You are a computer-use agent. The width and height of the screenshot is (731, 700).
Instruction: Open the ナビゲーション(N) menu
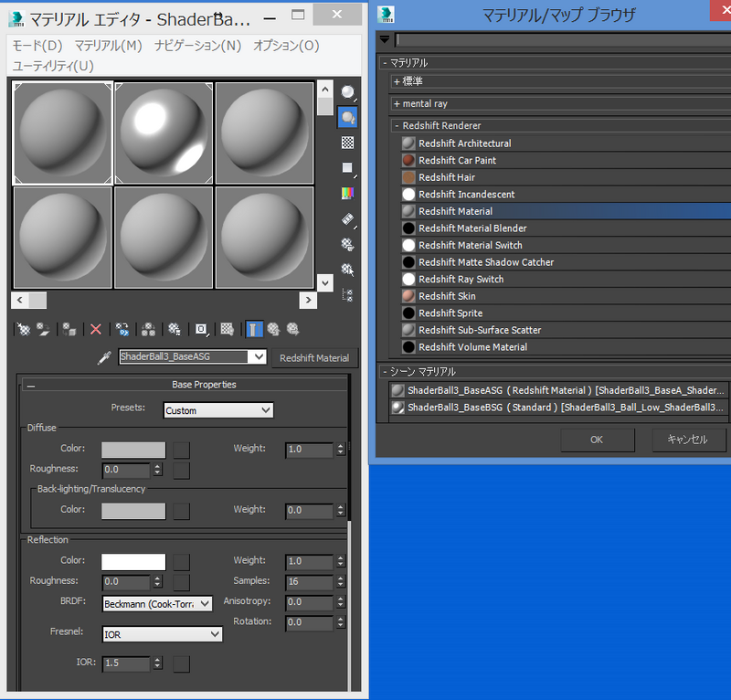tap(197, 46)
